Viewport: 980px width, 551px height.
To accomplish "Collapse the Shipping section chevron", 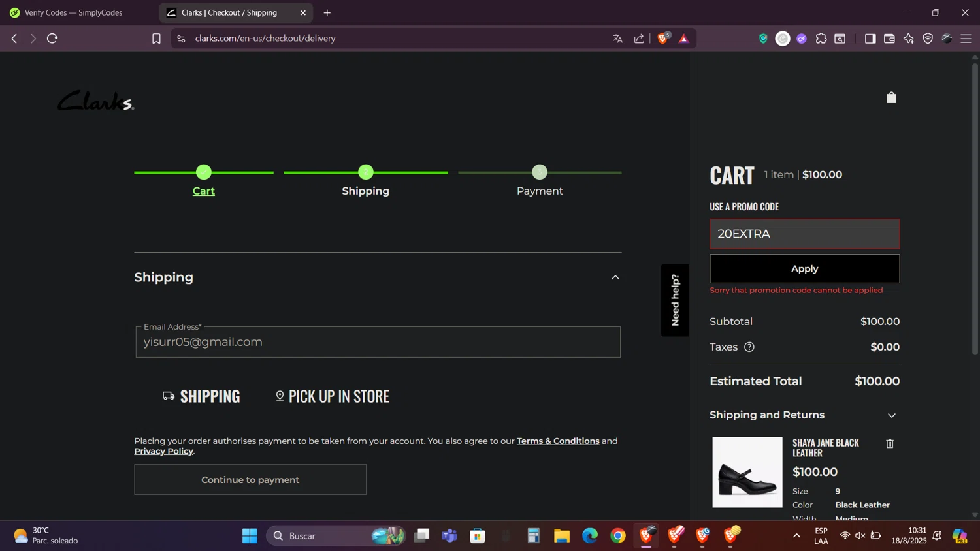I will [x=615, y=277].
